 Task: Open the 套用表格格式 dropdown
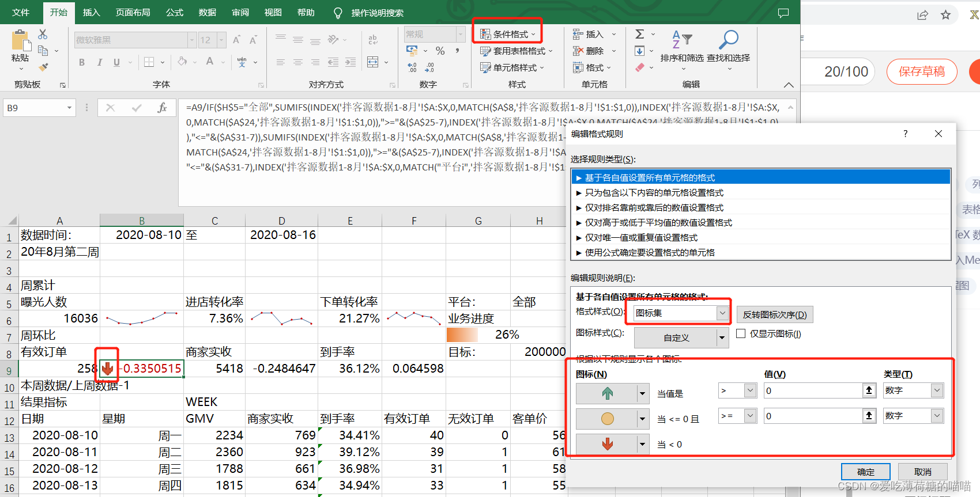(x=517, y=51)
